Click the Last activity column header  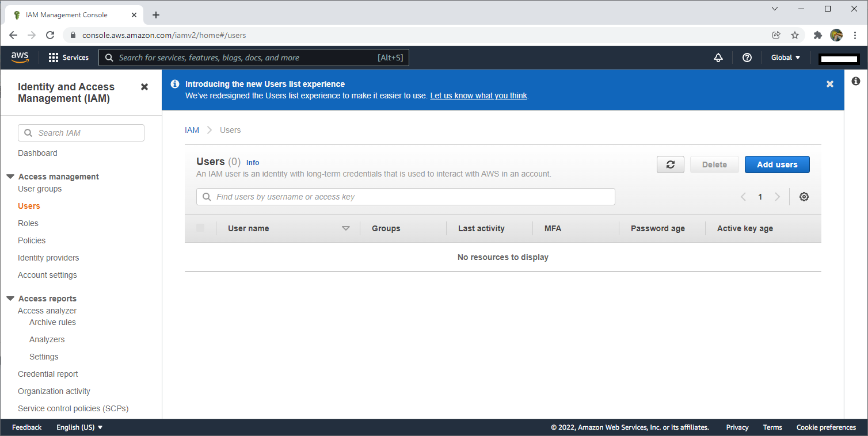481,228
